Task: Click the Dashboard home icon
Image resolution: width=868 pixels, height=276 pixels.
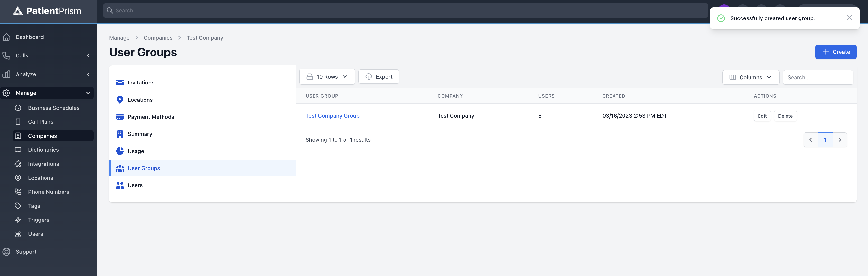Action: click(x=6, y=37)
